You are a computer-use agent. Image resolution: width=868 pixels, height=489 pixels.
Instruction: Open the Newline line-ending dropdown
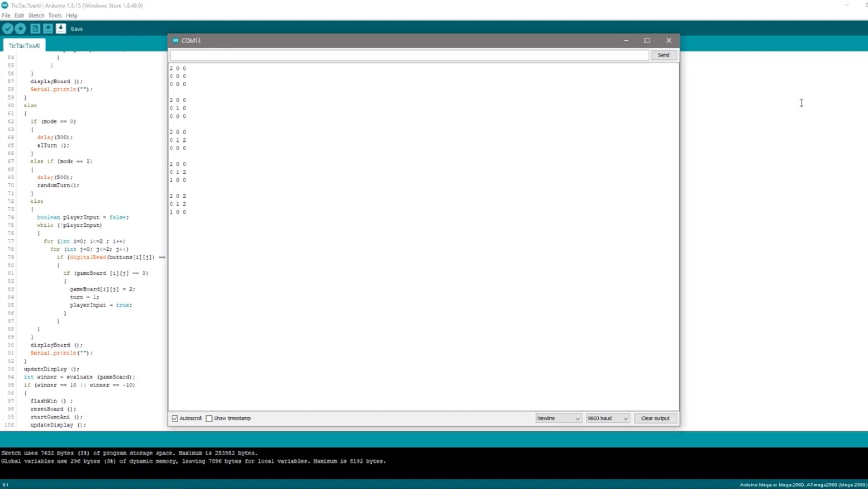point(558,418)
